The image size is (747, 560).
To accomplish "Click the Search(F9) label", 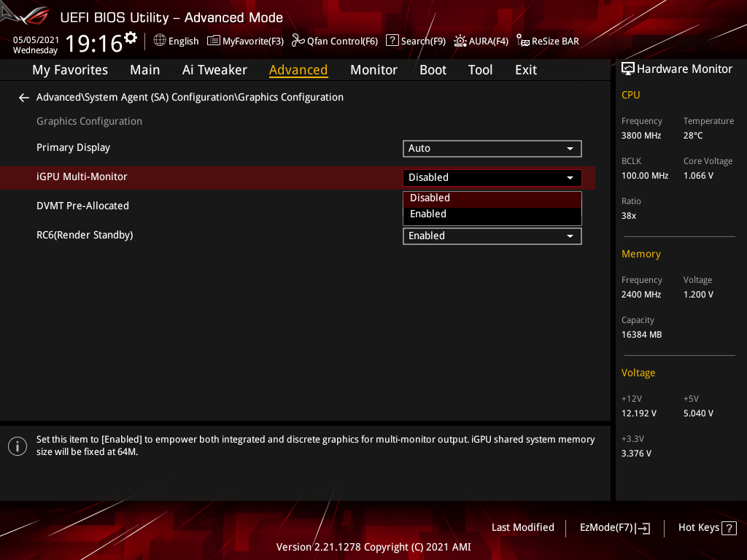I will pyautogui.click(x=423, y=42).
